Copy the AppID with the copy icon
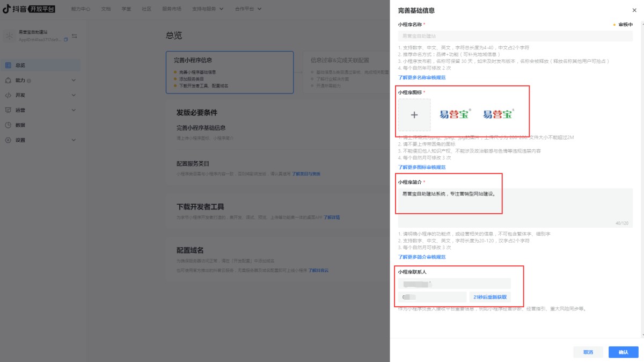Image resolution: width=644 pixels, height=362 pixels. point(65,40)
